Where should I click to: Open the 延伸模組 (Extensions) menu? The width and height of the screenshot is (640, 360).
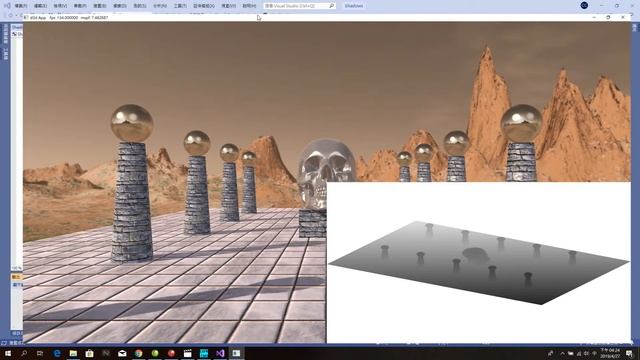(x=204, y=6)
